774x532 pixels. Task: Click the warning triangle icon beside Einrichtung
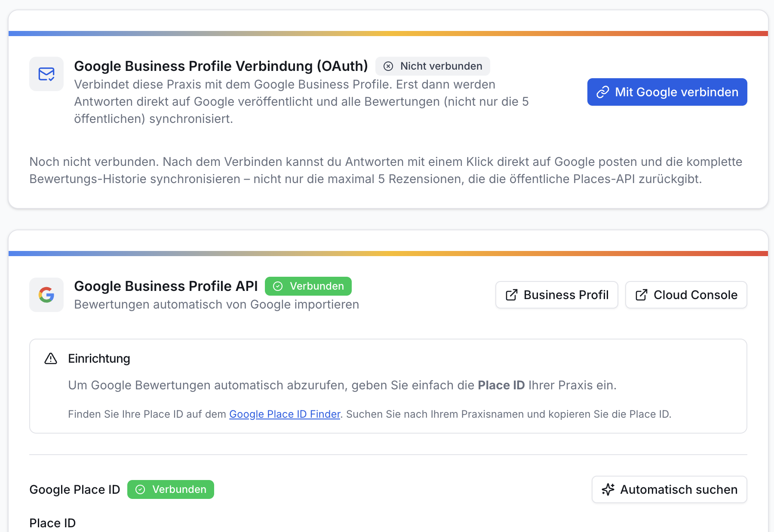(51, 358)
